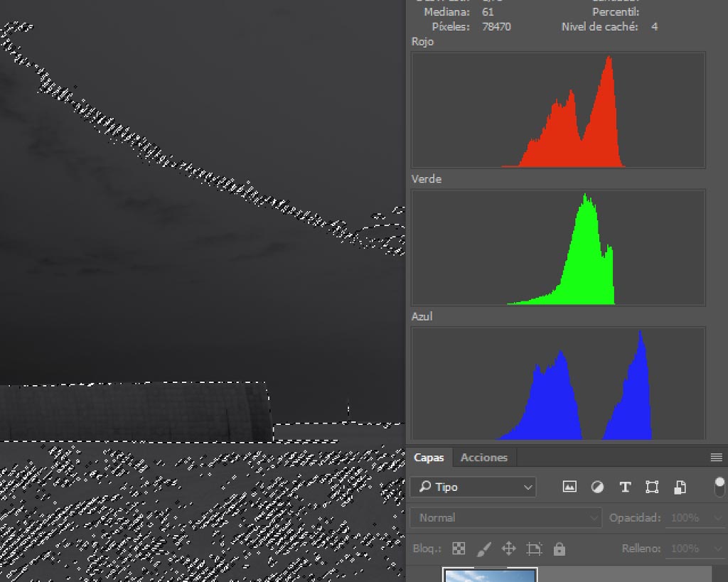728x582 pixels.
Task: Click the Mediana value 61
Action: [x=488, y=12]
